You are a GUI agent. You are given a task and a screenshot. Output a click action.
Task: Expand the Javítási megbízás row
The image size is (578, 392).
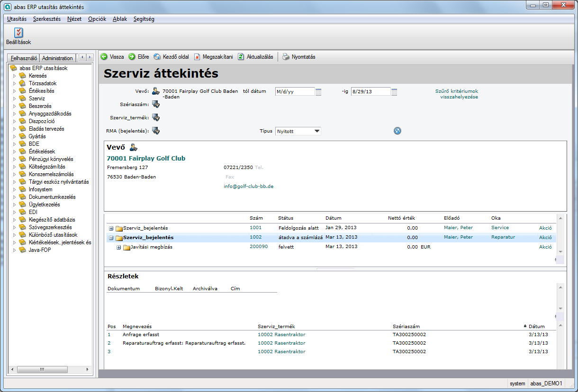[x=118, y=247]
